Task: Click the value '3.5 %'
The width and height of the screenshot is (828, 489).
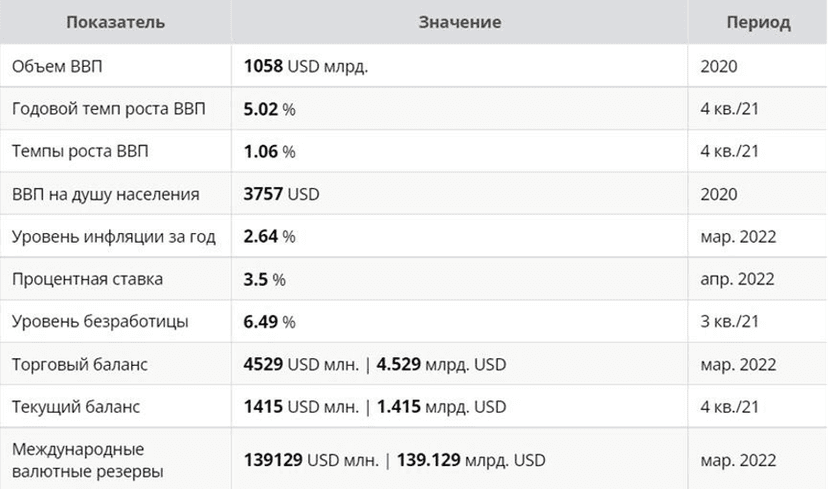Action: click(x=265, y=279)
